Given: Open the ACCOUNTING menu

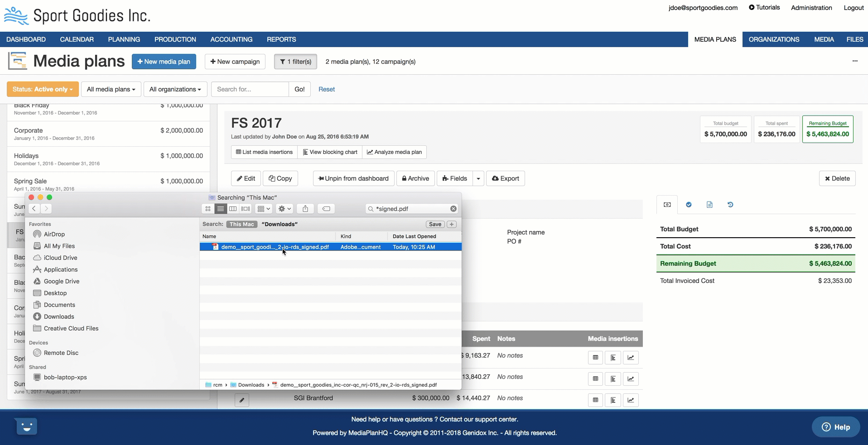Looking at the screenshot, I should click(231, 39).
